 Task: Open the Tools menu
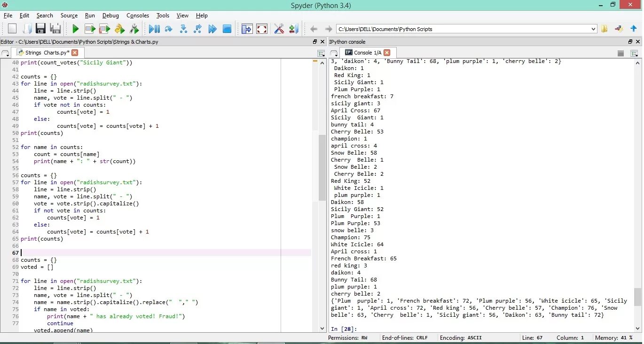[163, 16]
